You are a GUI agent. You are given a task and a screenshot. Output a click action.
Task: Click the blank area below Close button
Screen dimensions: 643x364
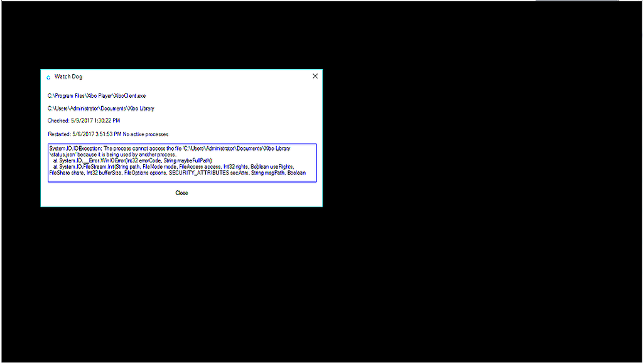coord(182,202)
